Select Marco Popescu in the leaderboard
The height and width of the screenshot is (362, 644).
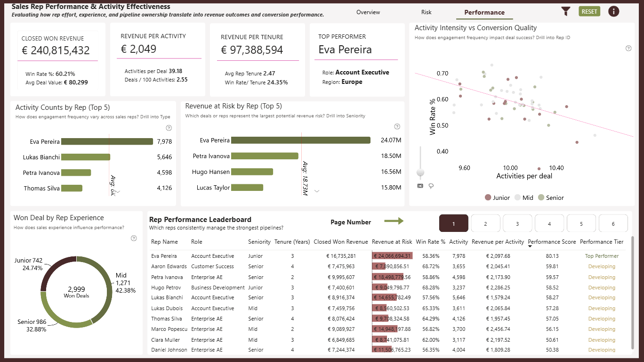pos(169,329)
